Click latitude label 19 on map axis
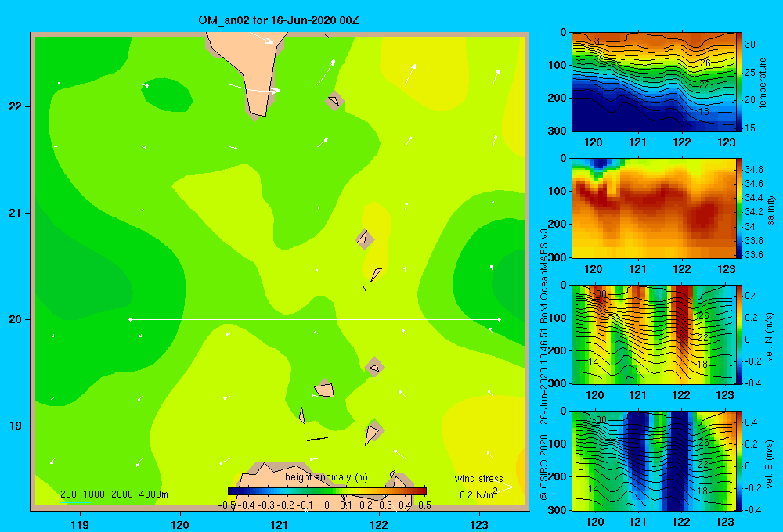 [16, 426]
